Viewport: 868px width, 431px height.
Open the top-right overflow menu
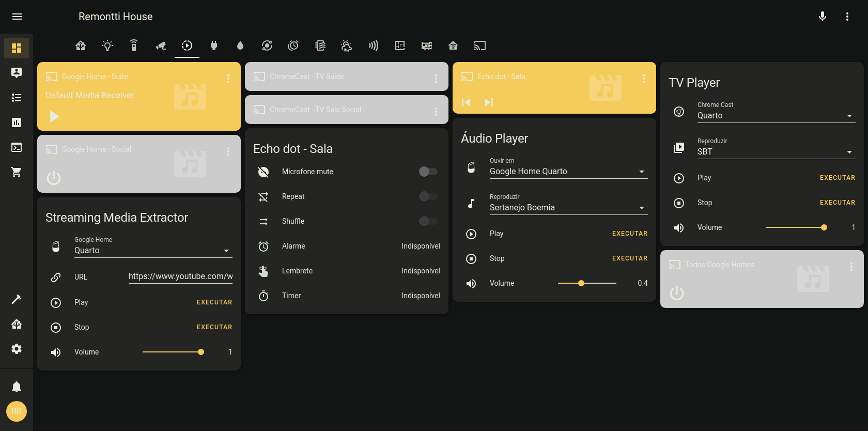[x=847, y=17]
